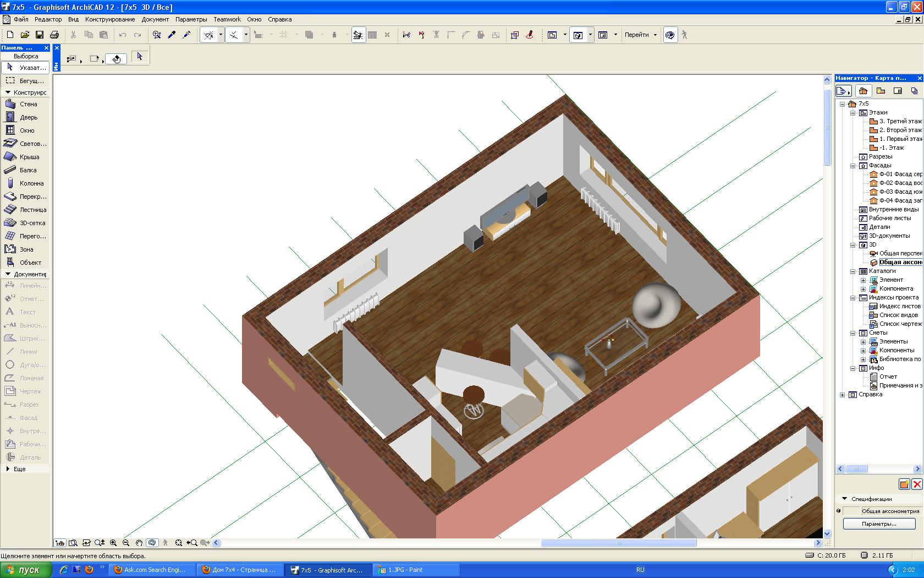Click the zoom in magnifier icon
The height and width of the screenshot is (578, 924).
(113, 543)
